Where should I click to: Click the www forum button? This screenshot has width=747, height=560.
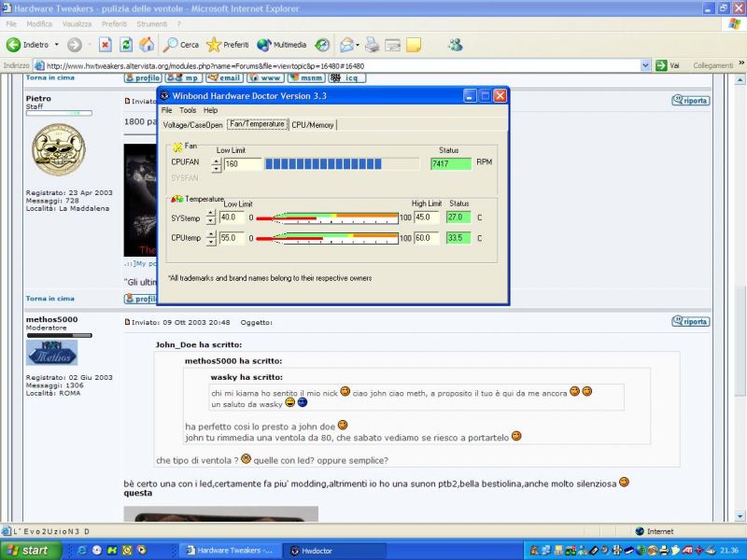pyautogui.click(x=265, y=77)
